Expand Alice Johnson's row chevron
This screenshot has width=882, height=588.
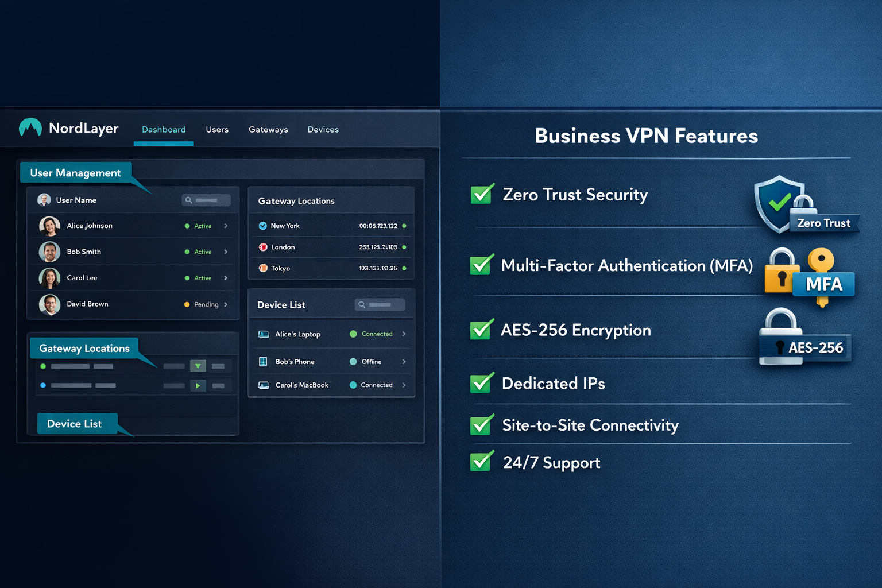pyautogui.click(x=226, y=226)
